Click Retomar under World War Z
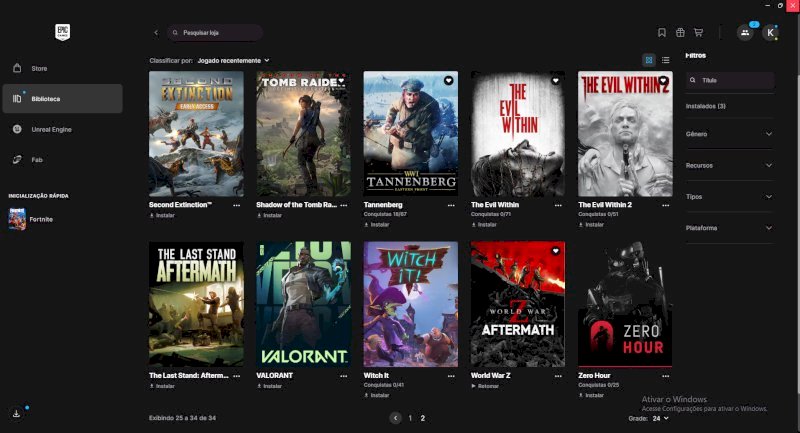Screen dimensions: 800x433 click(485, 386)
